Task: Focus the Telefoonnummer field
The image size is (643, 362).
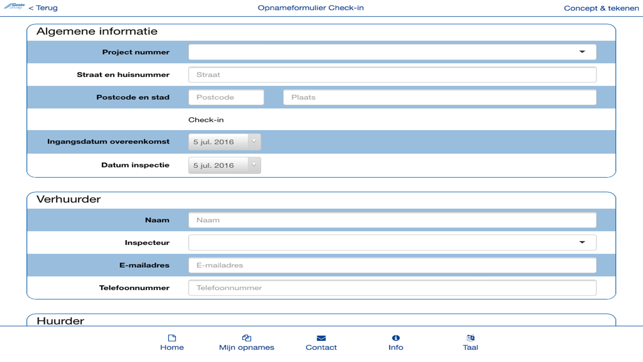Action: click(x=392, y=288)
